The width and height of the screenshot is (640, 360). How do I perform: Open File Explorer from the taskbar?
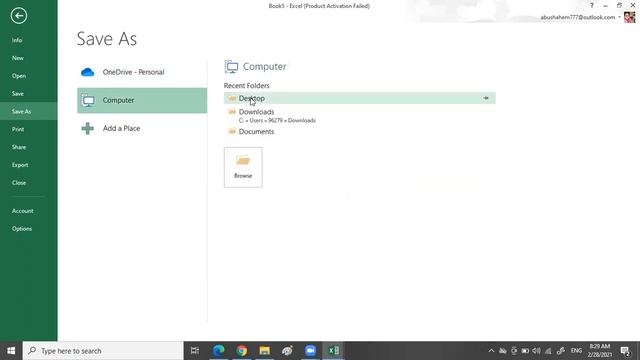click(x=264, y=351)
